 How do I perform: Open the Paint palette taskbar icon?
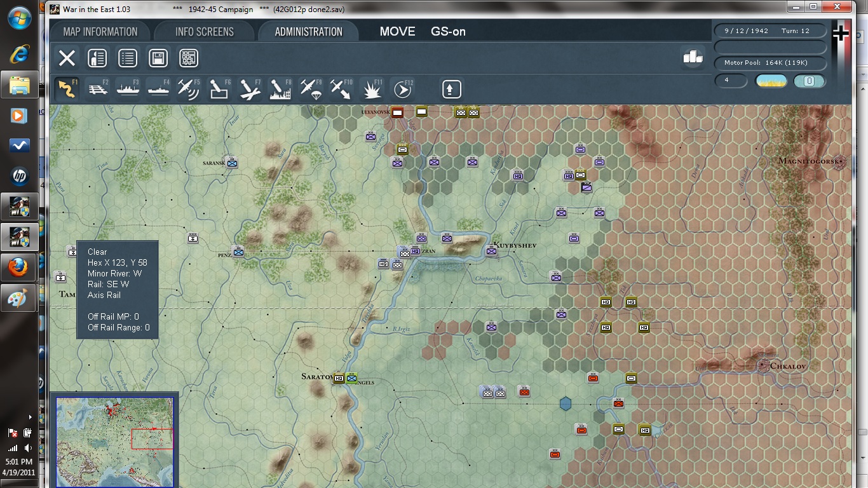[x=19, y=299]
